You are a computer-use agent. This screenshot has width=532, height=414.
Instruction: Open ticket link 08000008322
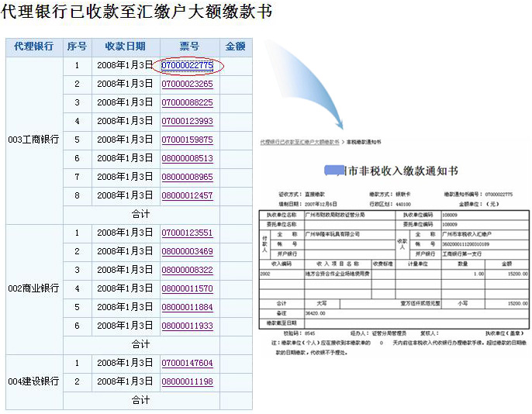tap(187, 270)
